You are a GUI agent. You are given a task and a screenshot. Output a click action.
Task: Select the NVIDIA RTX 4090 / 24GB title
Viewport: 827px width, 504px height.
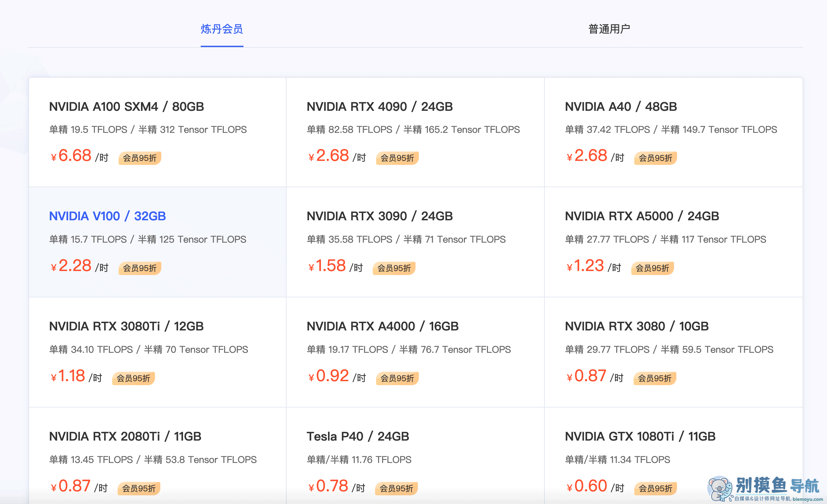[x=380, y=106]
